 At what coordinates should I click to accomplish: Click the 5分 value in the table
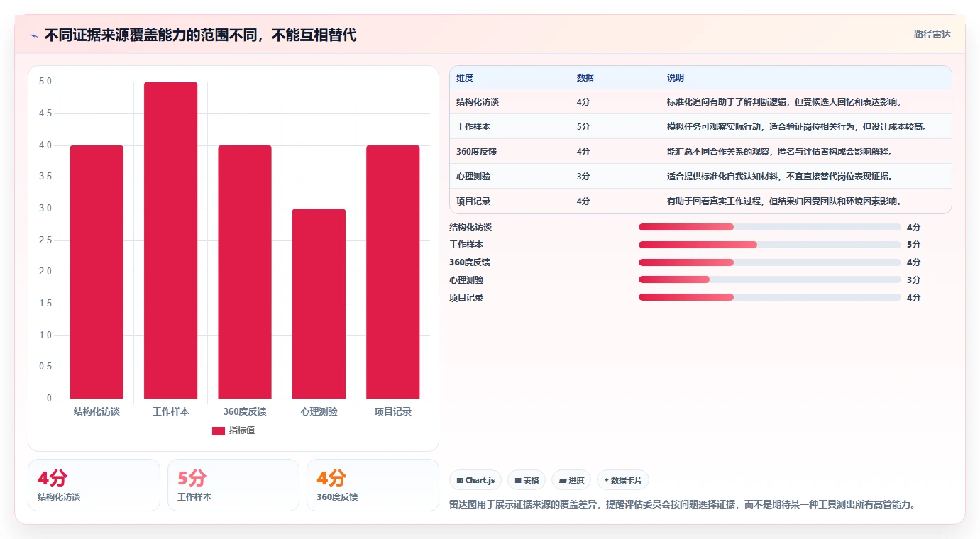(583, 127)
